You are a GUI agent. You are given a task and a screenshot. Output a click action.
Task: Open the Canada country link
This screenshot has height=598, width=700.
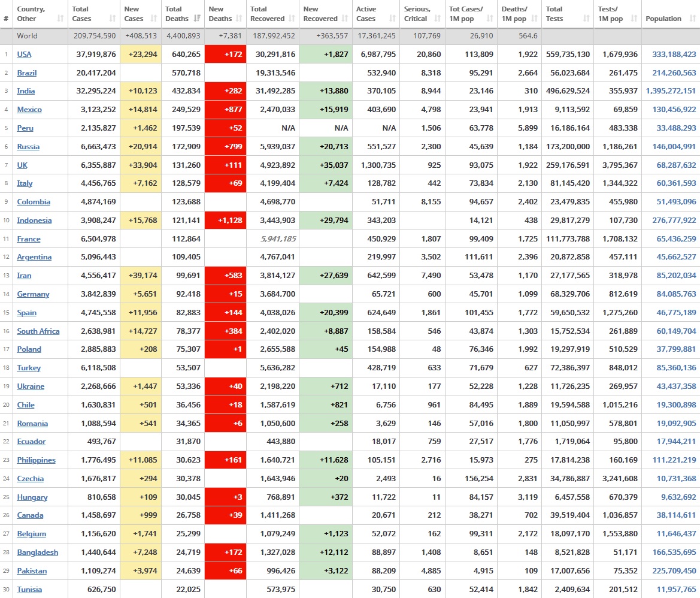tap(31, 515)
